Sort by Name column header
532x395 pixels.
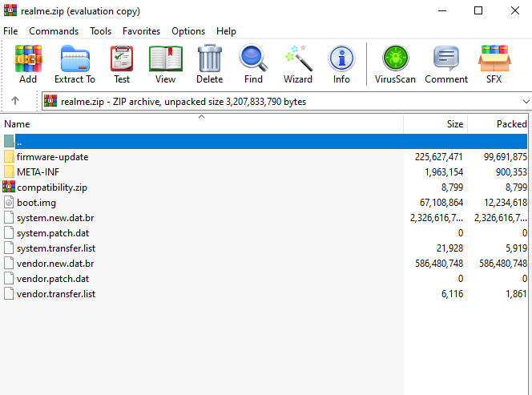click(202, 124)
